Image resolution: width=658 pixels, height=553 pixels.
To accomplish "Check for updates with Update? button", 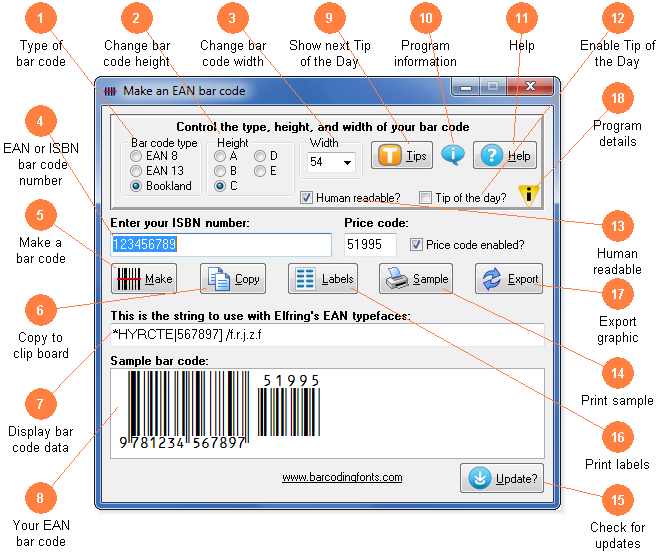I will 502,478.
